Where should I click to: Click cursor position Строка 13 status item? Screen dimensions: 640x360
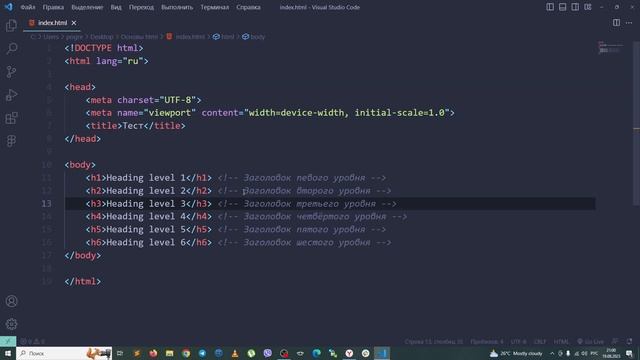433,342
